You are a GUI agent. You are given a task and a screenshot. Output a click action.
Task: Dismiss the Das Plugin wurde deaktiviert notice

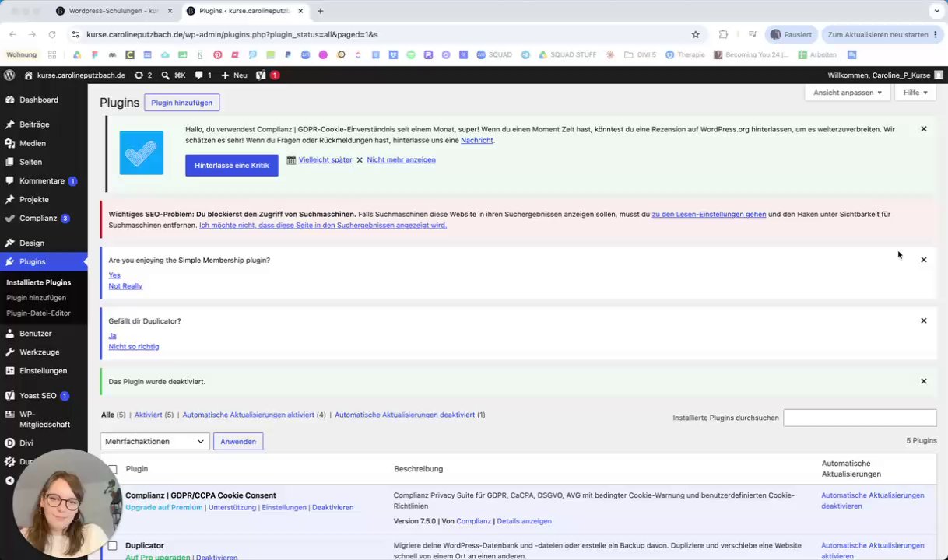click(x=924, y=381)
